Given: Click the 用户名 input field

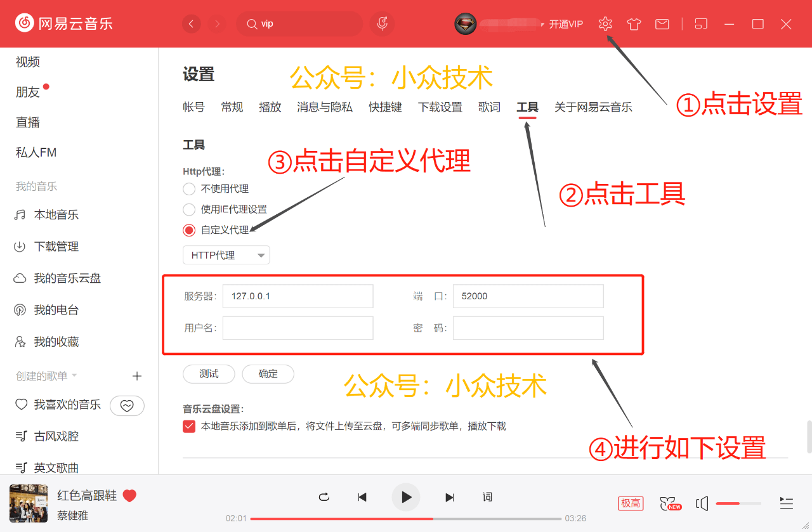Looking at the screenshot, I should [298, 328].
